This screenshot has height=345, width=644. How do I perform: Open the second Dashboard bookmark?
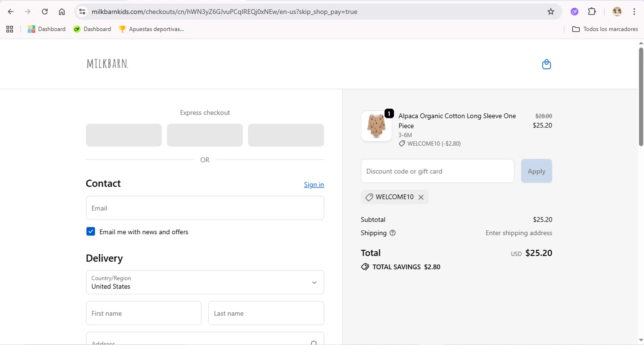tap(92, 29)
